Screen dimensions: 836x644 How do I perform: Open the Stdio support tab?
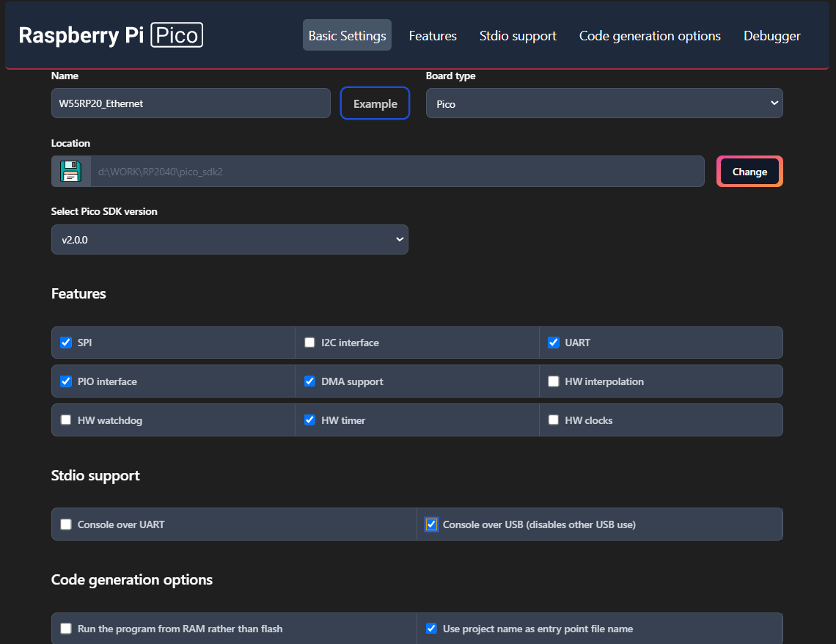(x=518, y=36)
